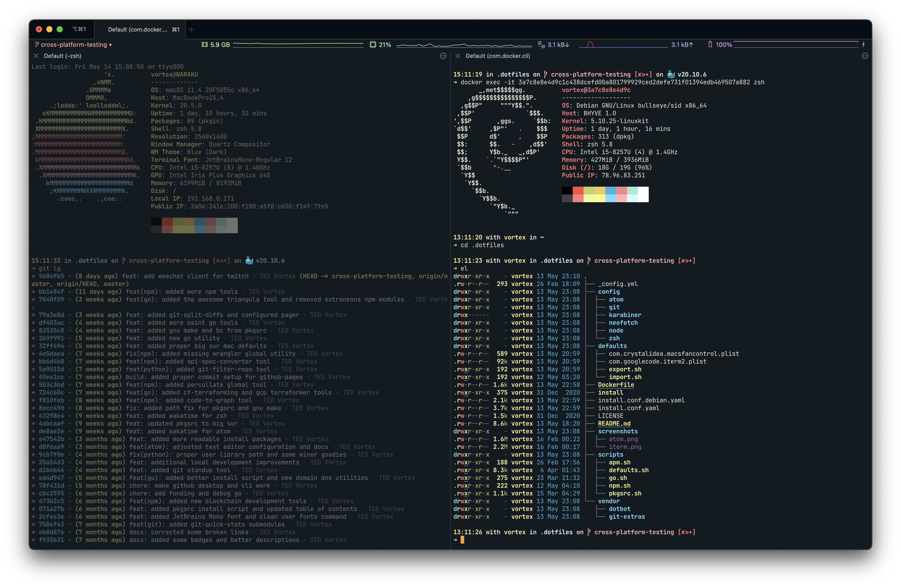Click the branch glyph before cross-platform-testing in the prompt
Viewport: 901px width, 588px height.
click(546, 74)
